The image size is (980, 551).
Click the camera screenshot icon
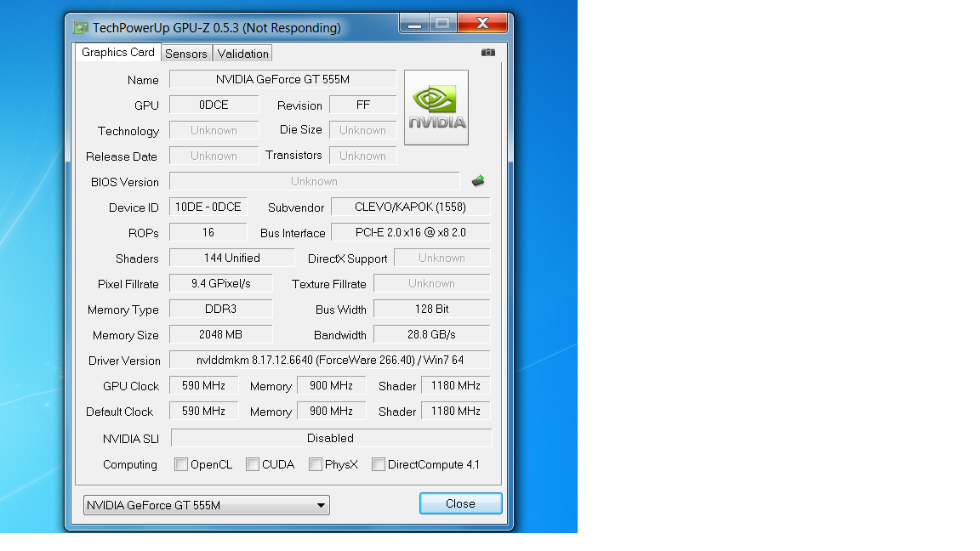(x=488, y=53)
